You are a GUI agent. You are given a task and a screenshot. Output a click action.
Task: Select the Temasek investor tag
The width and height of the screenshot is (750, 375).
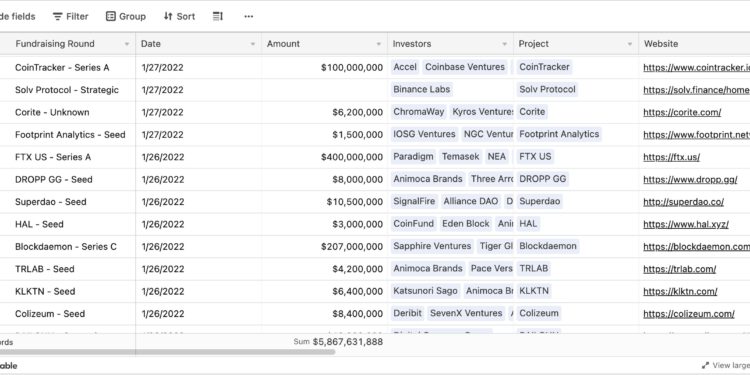pyautogui.click(x=461, y=156)
